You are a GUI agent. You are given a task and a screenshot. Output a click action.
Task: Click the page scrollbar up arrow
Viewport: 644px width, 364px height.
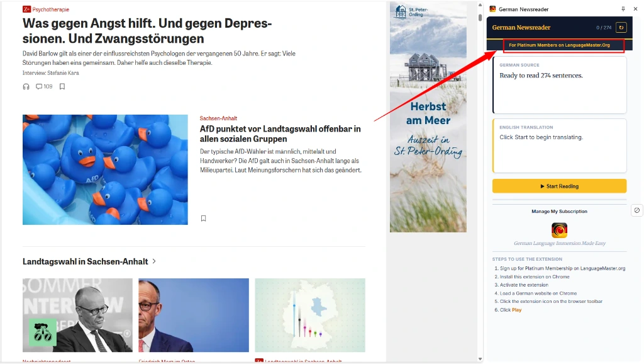(x=480, y=5)
